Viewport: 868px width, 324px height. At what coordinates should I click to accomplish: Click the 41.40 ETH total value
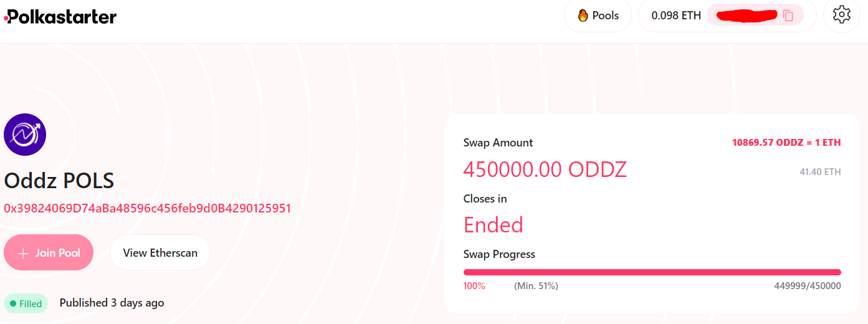[x=820, y=172]
